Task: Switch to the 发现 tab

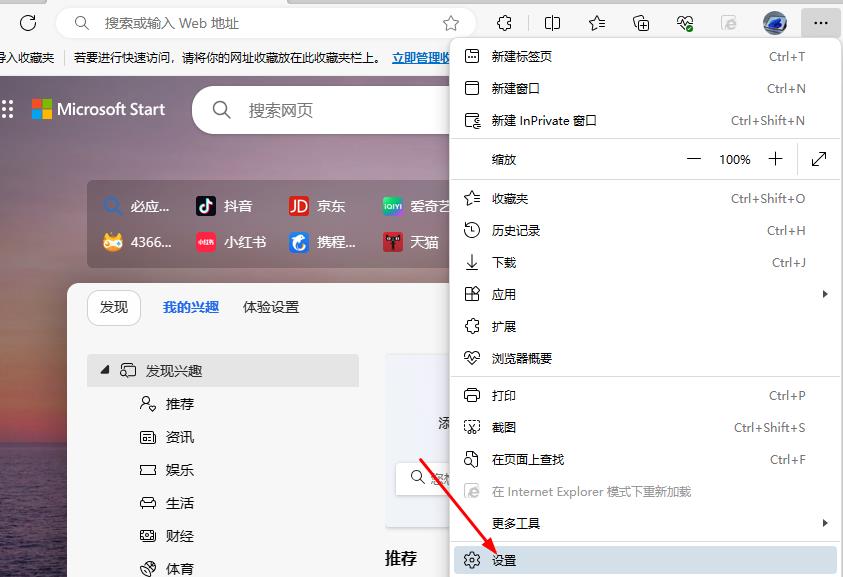Action: 114,308
